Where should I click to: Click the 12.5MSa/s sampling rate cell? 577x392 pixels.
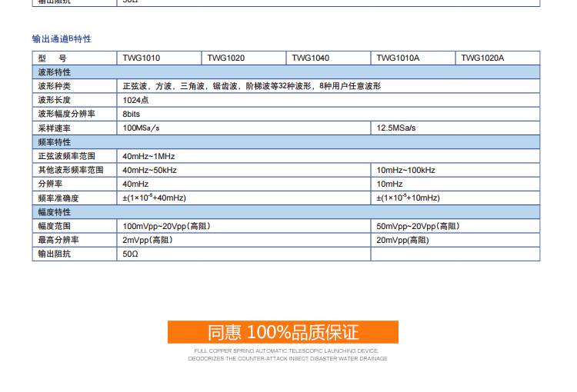(x=396, y=128)
